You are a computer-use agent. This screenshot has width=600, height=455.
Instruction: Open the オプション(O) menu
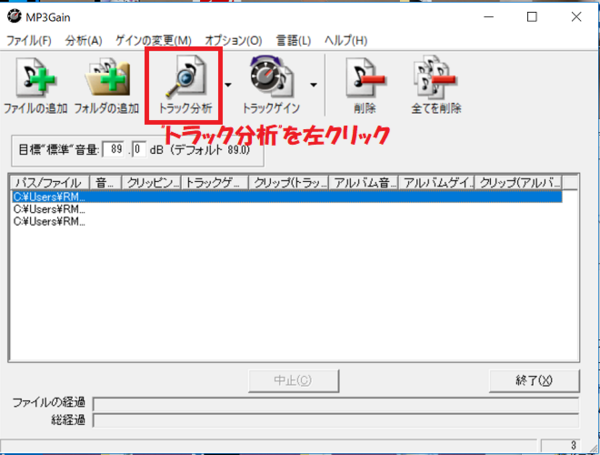click(233, 41)
